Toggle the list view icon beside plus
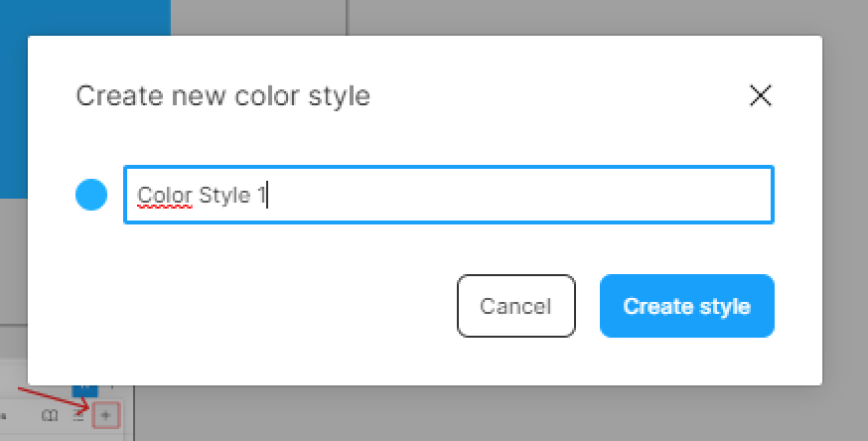Screen dimensions: 868x441 coord(78,416)
